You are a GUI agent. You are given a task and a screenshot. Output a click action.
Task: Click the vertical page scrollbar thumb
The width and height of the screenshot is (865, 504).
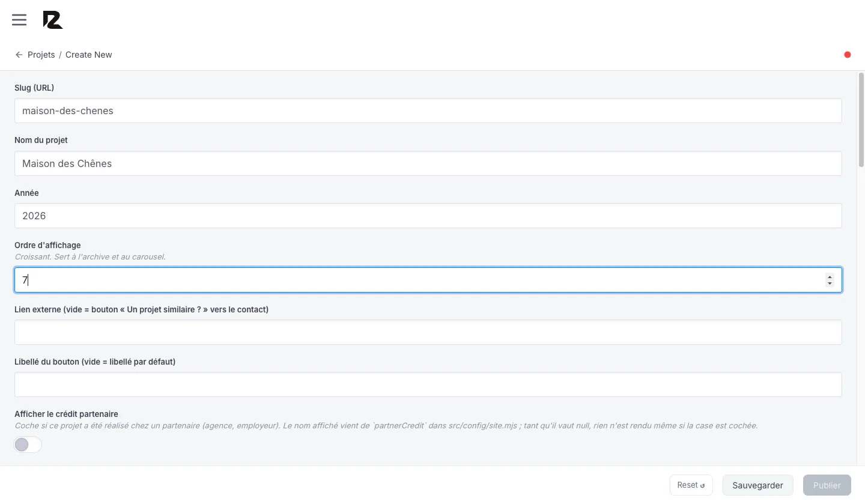click(861, 120)
